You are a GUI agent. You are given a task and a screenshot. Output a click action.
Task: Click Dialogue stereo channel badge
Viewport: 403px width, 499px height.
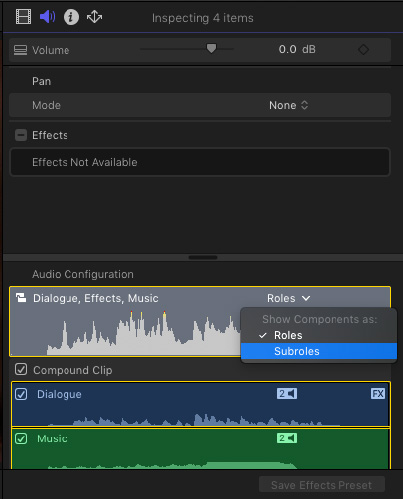coord(287,394)
